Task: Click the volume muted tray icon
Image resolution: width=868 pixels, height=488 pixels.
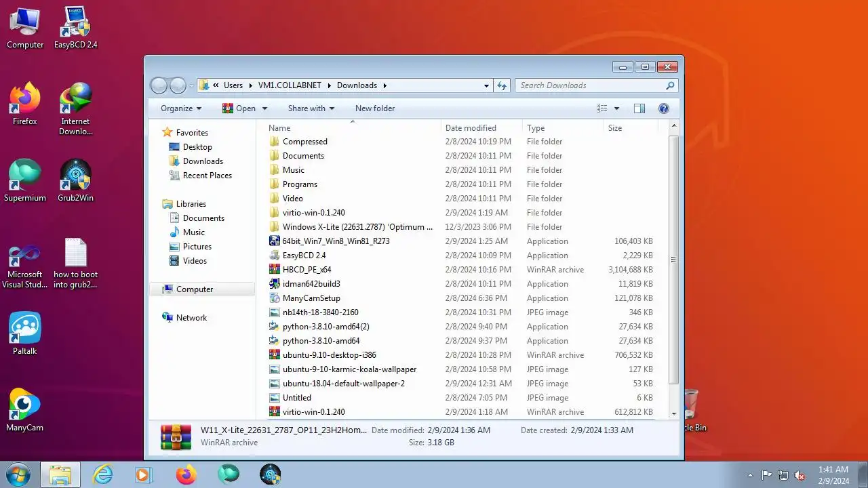Action: pos(800,475)
